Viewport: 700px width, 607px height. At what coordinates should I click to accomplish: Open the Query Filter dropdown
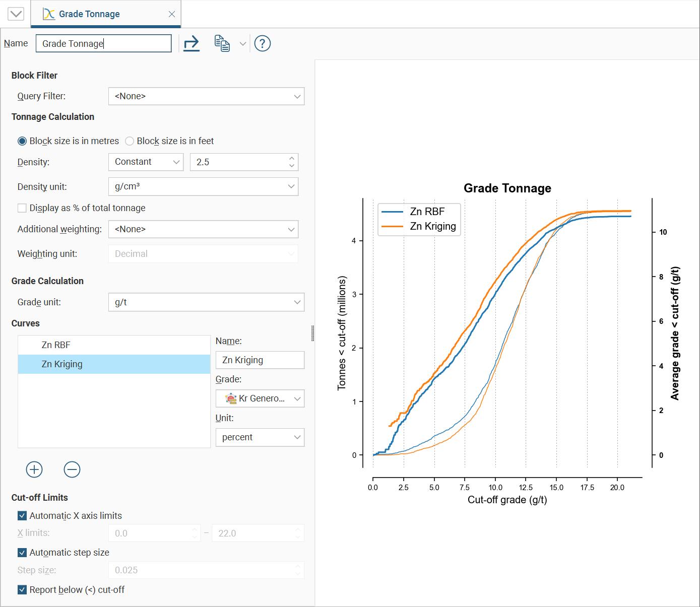(206, 96)
